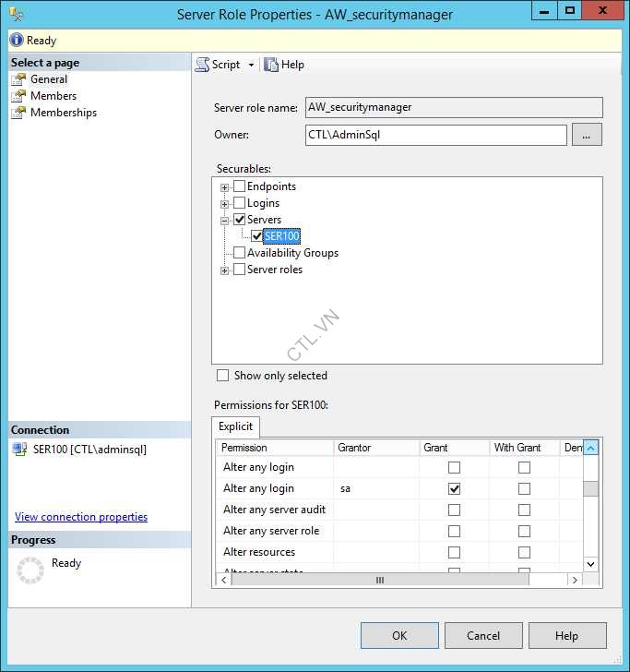
Task: Open the Memberships page icon
Action: click(x=18, y=113)
